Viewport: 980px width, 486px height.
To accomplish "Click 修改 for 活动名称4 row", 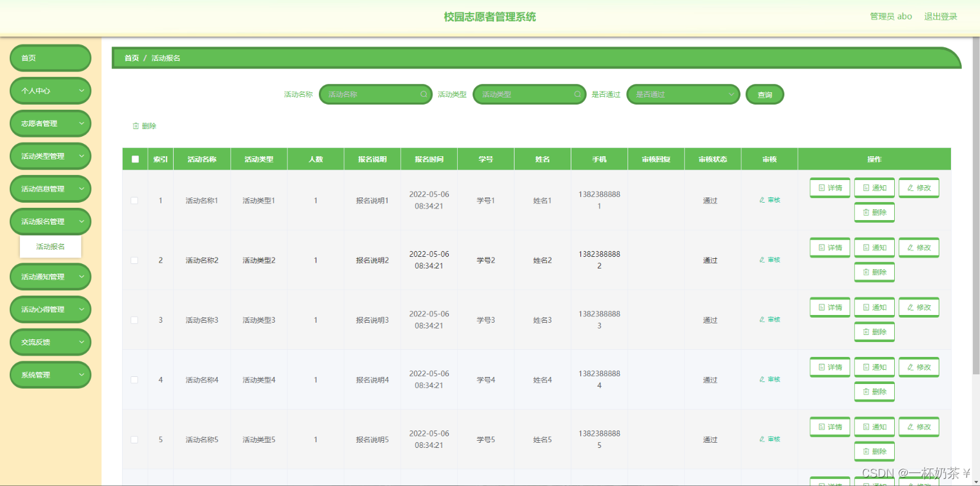I will click(919, 367).
